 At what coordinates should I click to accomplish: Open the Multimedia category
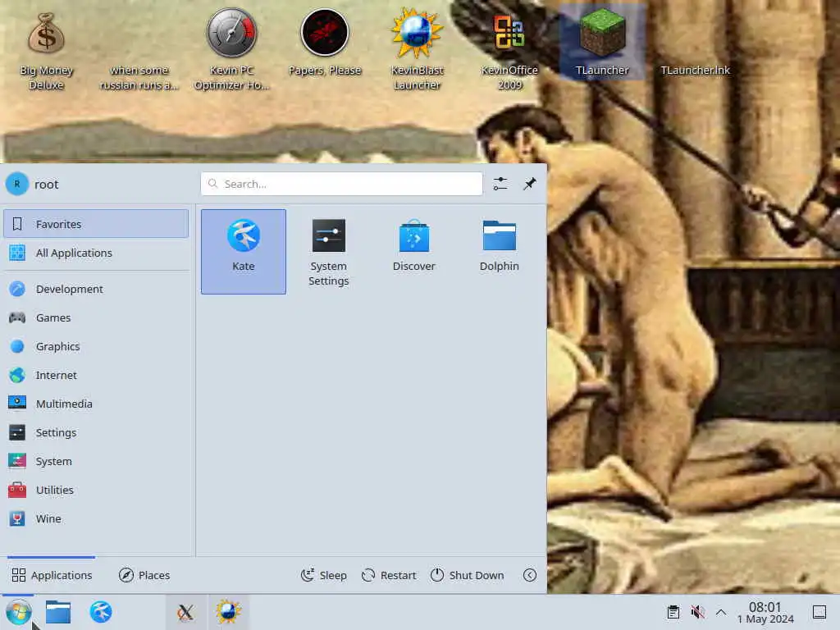tap(96, 404)
